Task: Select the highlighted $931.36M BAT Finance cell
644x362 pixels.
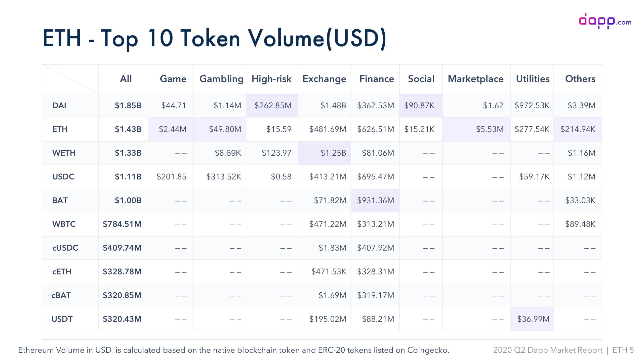Action: pyautogui.click(x=375, y=200)
